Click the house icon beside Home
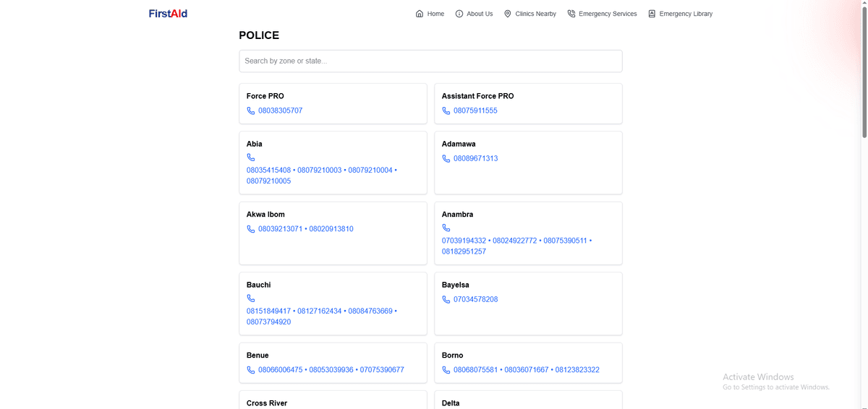868x409 pixels. point(420,14)
